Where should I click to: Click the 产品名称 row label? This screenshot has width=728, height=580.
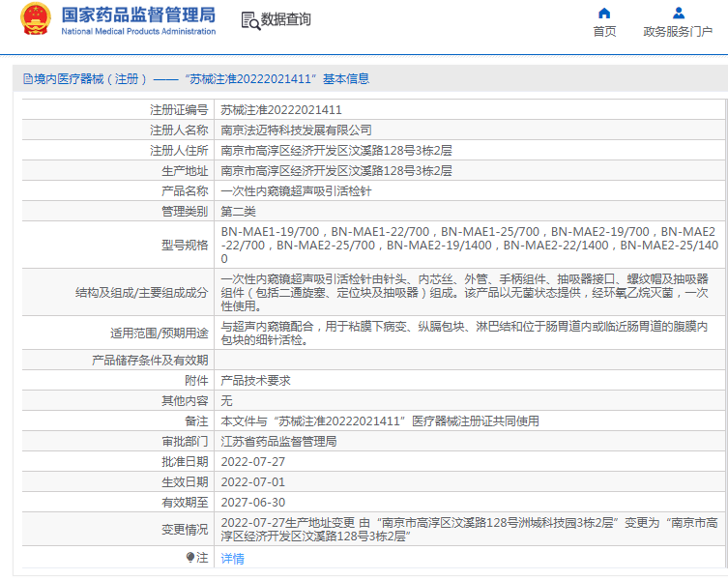[185, 190]
